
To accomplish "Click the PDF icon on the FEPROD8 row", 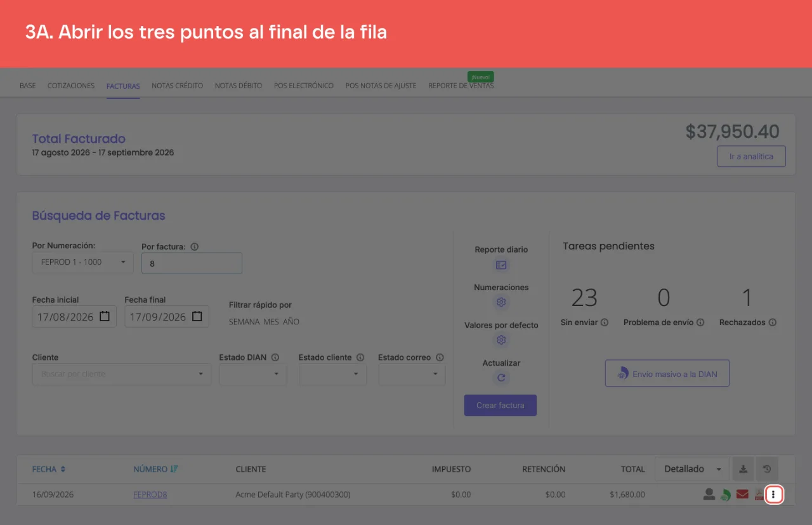I will (759, 495).
